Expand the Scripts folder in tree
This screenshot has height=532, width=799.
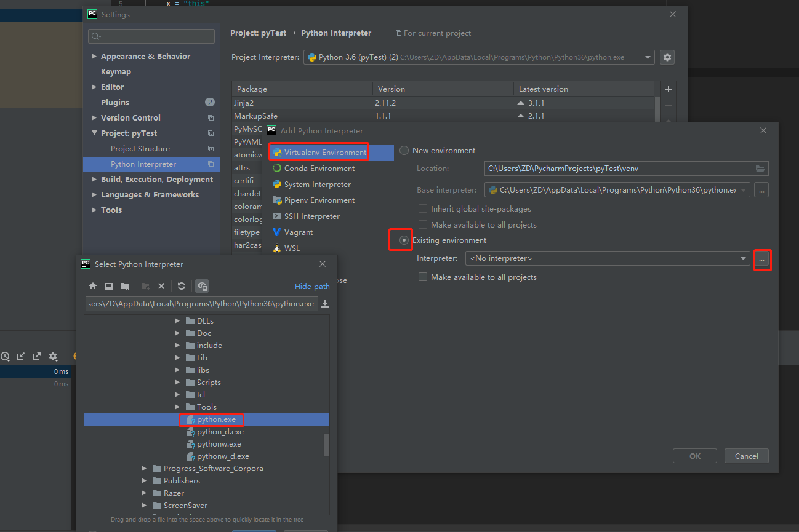point(177,383)
